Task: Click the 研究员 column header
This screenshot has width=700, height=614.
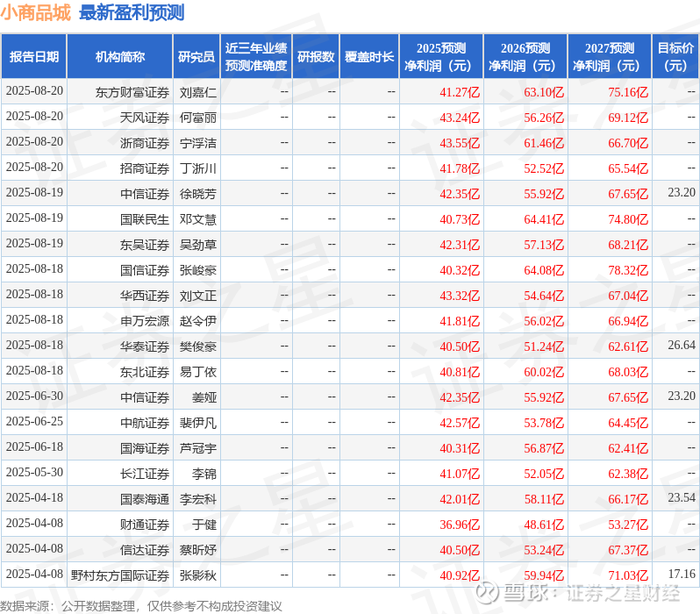Action: (x=196, y=57)
